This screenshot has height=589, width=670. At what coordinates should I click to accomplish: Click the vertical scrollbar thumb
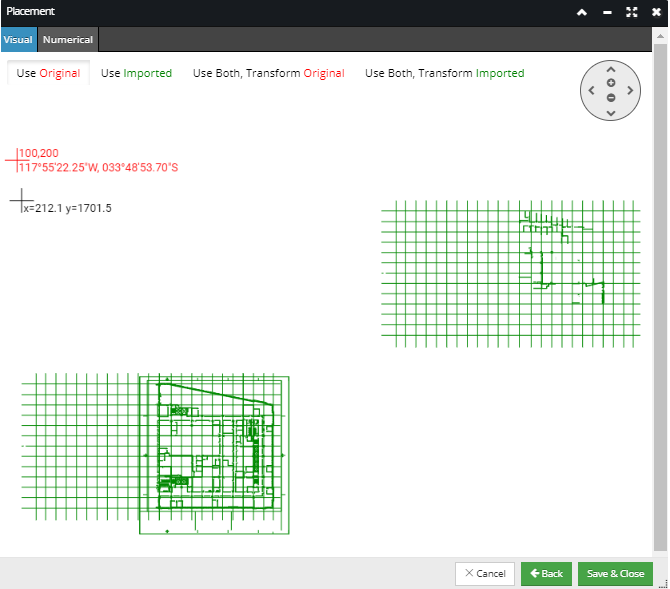click(x=660, y=297)
